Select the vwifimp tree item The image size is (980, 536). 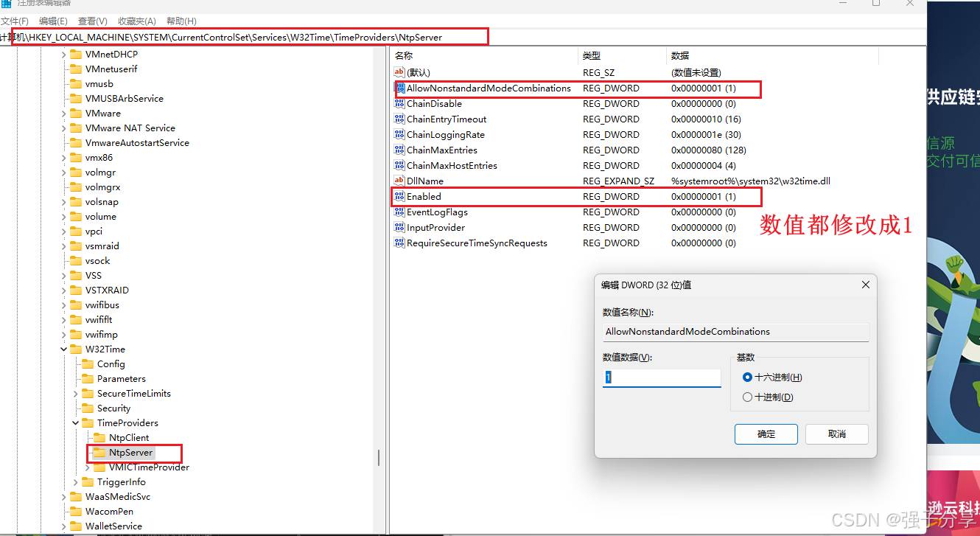tap(101, 334)
